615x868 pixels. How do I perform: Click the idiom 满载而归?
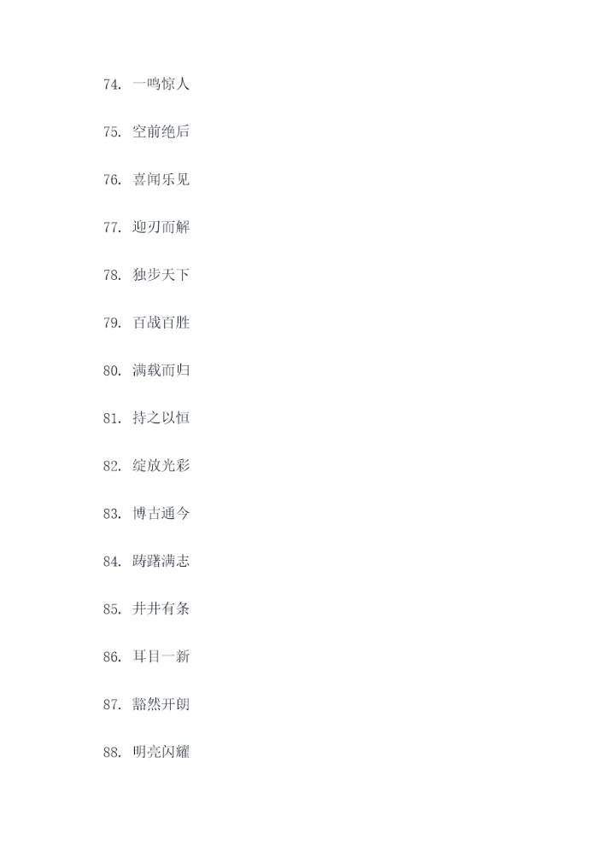tap(161, 371)
